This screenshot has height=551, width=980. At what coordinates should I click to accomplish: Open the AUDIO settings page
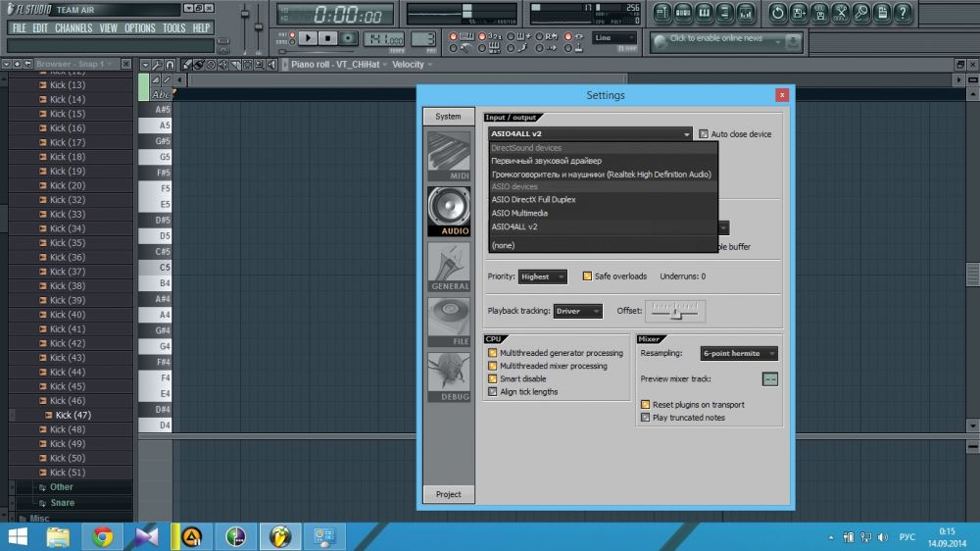[x=449, y=212]
